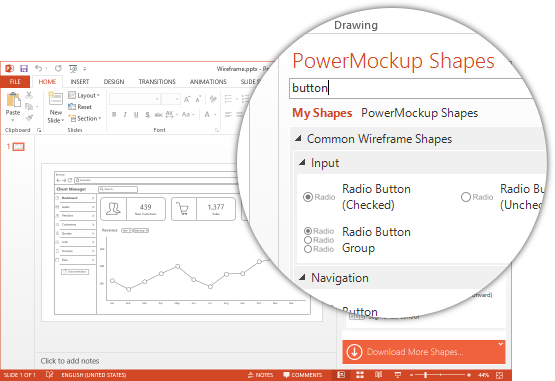Open the FILE tab
The width and height of the screenshot is (555, 381).
coord(15,82)
